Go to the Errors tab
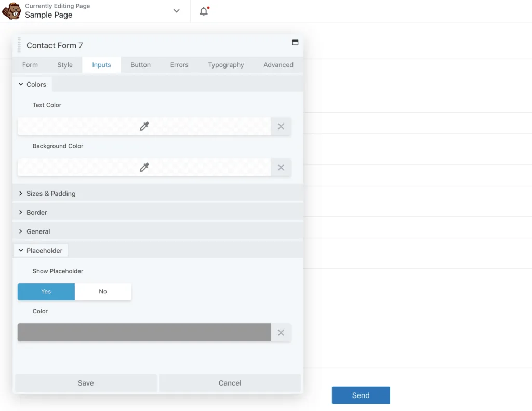Screen dimensions: 532x411 pyautogui.click(x=179, y=65)
